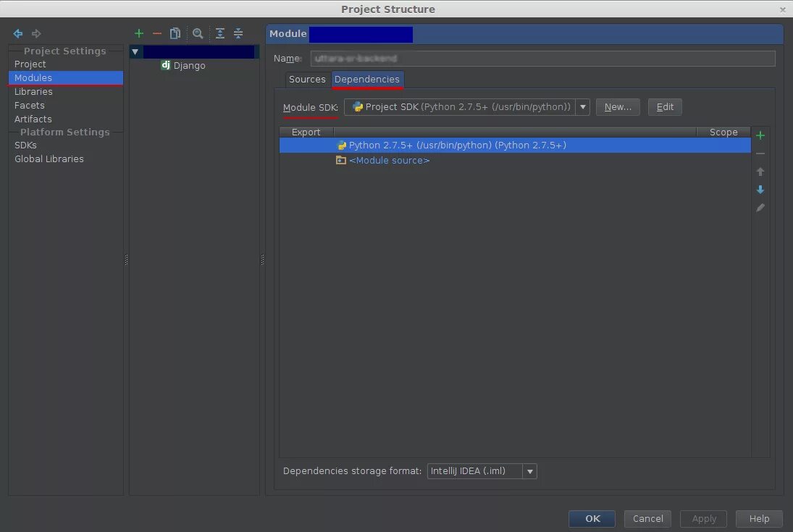Click the Python icon in the SDK row
The image size is (793, 532).
pos(342,145)
